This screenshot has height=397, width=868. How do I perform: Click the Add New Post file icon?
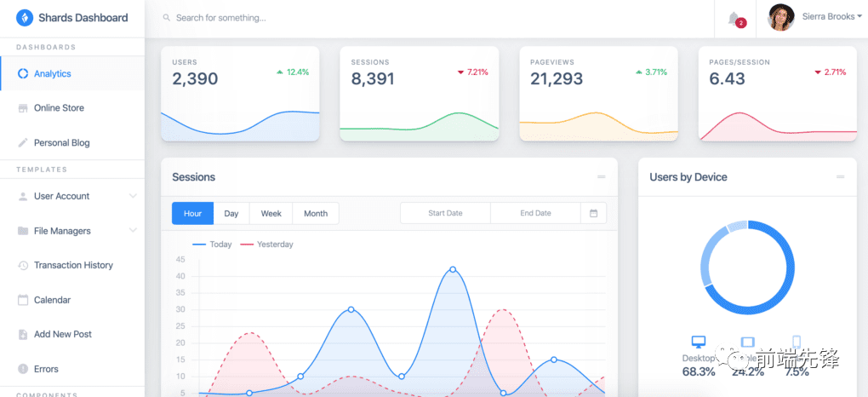23,334
